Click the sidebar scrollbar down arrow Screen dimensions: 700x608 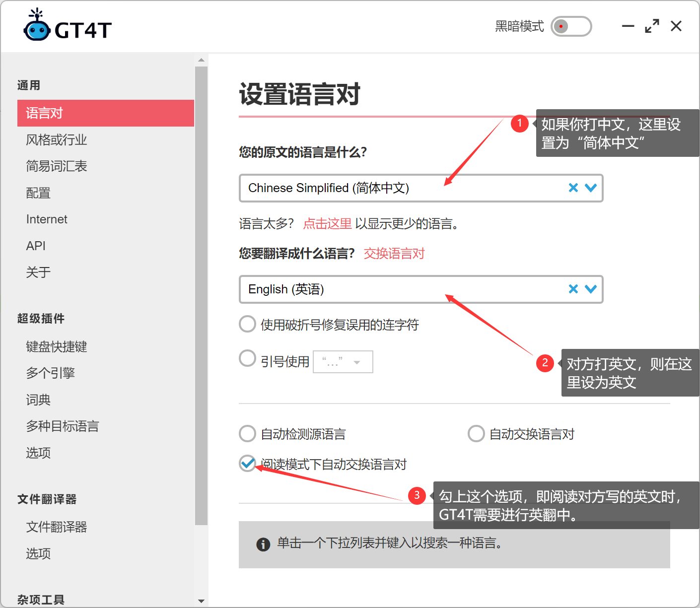click(x=201, y=601)
